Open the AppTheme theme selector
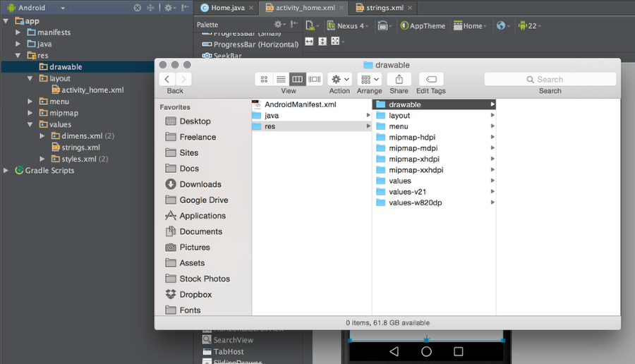The width and height of the screenshot is (635, 364). pyautogui.click(x=423, y=26)
